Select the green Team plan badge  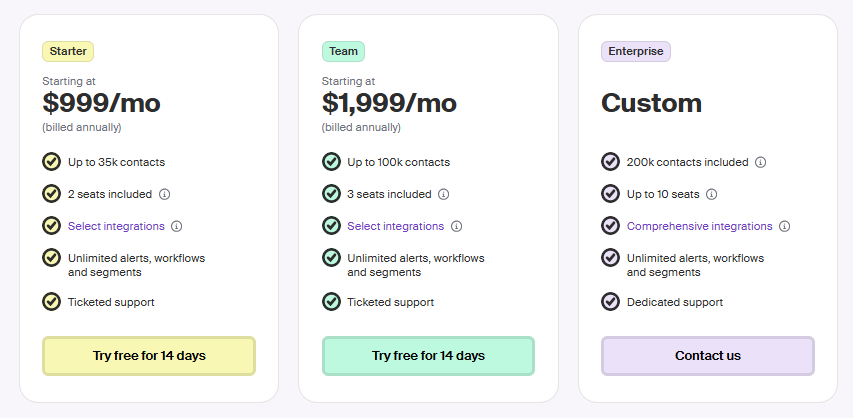(x=343, y=52)
